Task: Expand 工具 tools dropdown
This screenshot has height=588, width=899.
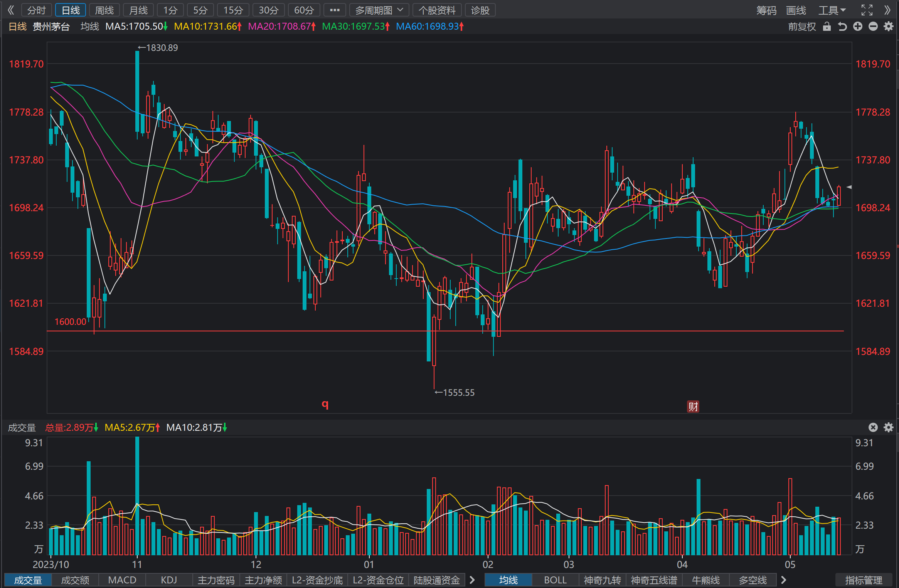Action: (x=832, y=10)
